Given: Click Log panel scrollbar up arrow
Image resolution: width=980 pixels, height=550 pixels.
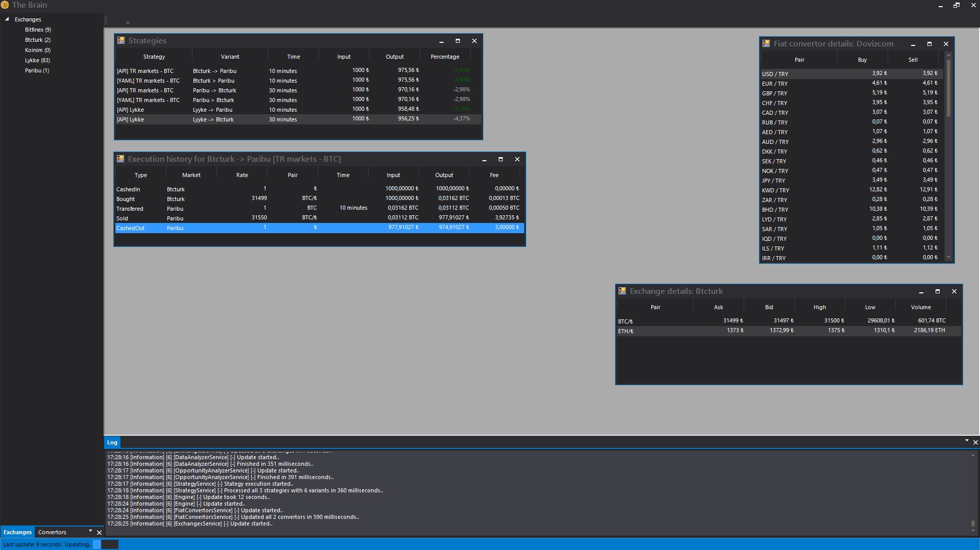Looking at the screenshot, I should click(973, 454).
